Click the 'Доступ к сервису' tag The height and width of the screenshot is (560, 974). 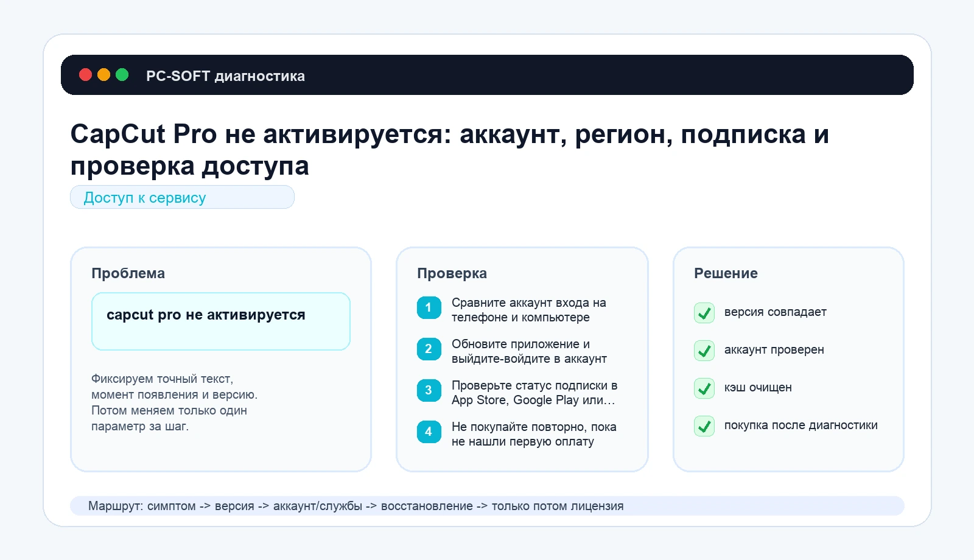pos(182,197)
